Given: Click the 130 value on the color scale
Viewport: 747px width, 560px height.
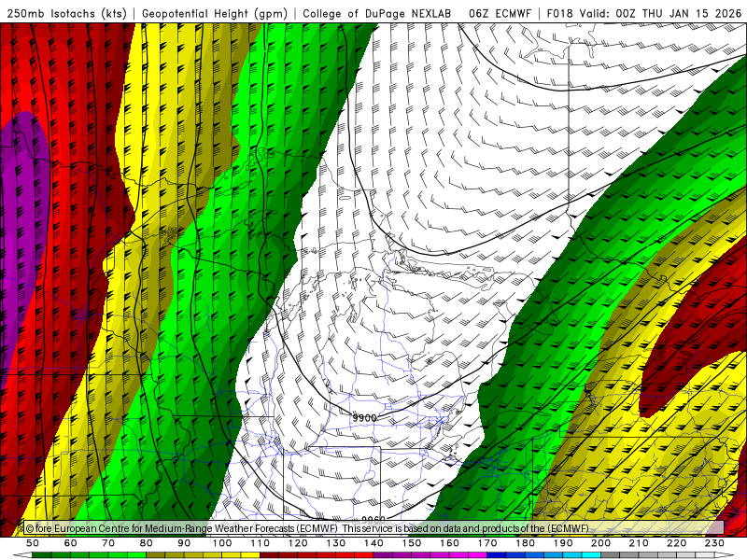Looking at the screenshot, I should [x=336, y=543].
